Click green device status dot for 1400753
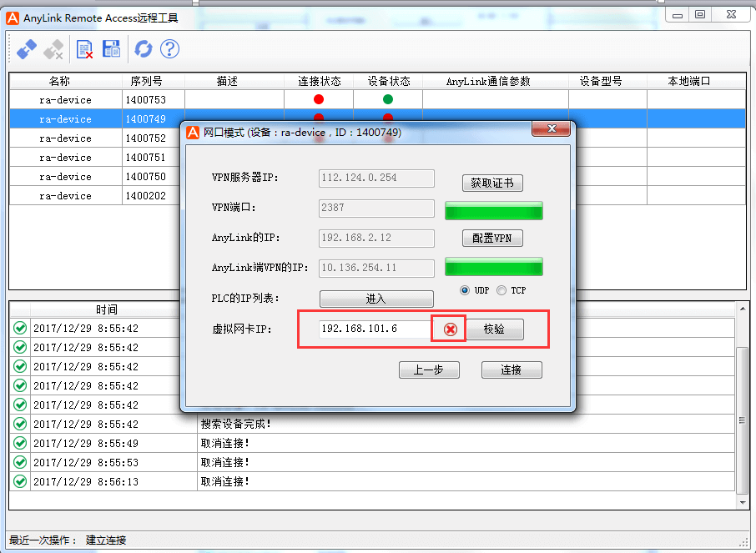This screenshot has height=553, width=756. click(x=388, y=99)
